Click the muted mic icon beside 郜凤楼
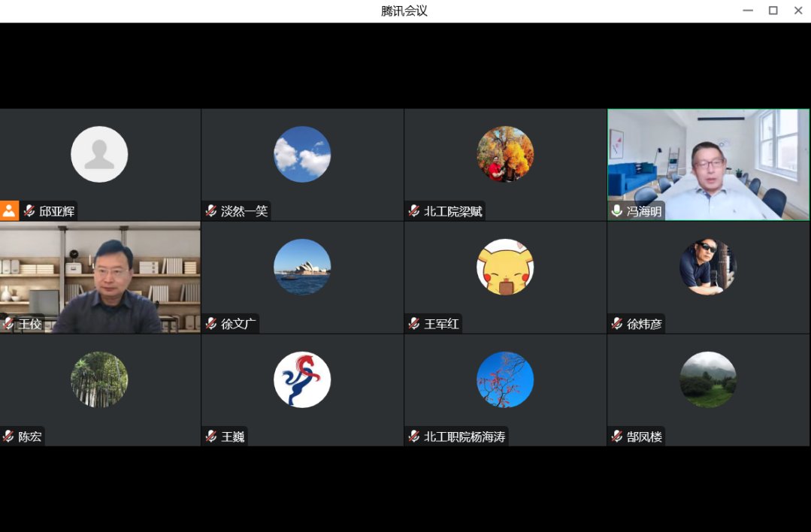Viewport: 811px width, 532px height. 617,437
